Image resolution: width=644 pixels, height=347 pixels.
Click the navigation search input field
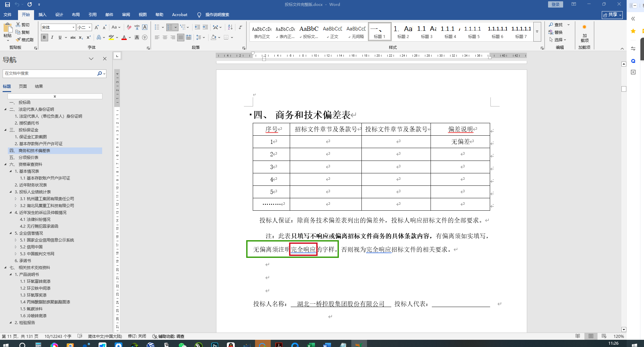50,73
